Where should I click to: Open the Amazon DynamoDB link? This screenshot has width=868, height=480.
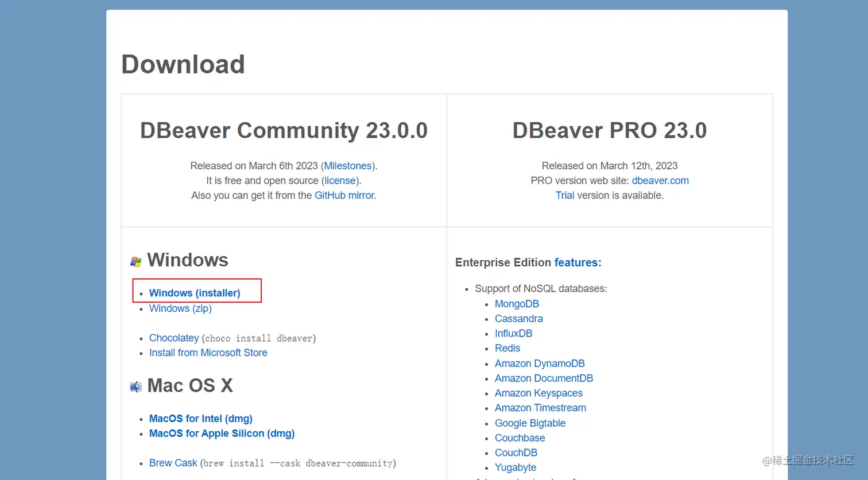click(x=540, y=363)
